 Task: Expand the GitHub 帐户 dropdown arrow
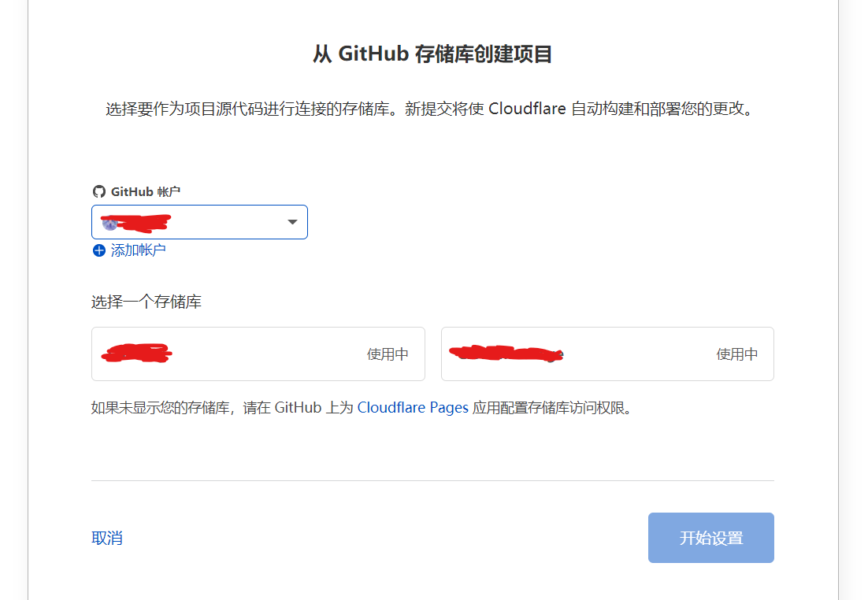tap(292, 222)
